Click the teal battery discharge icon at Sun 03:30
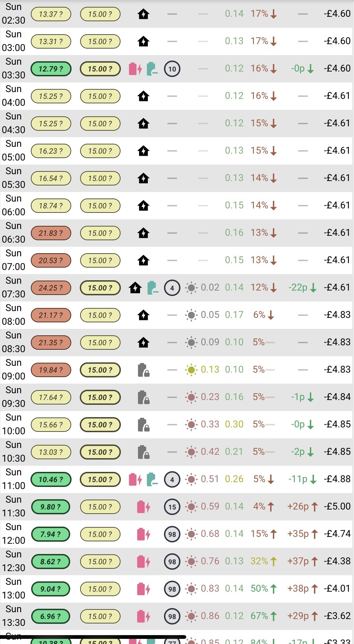354x644 pixels. (152, 69)
